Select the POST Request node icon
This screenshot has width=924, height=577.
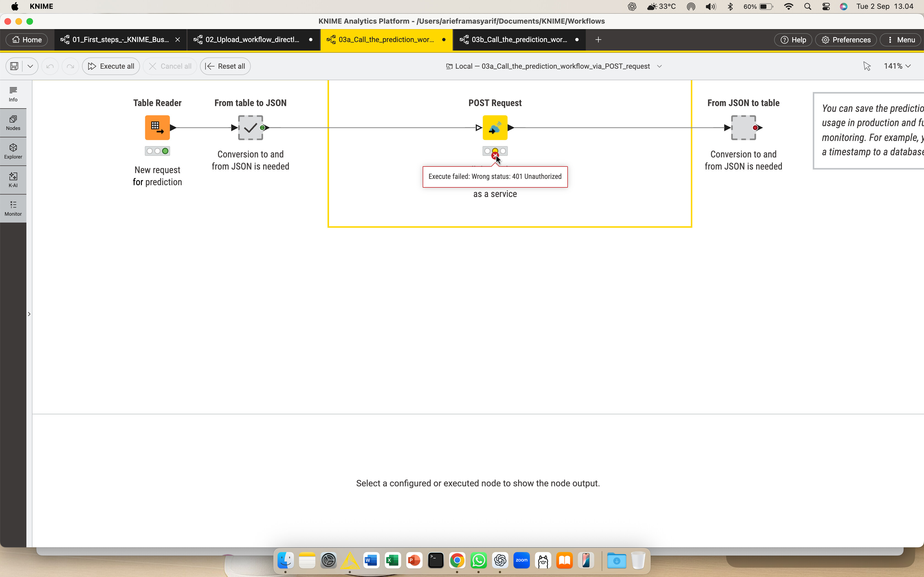coord(495,128)
